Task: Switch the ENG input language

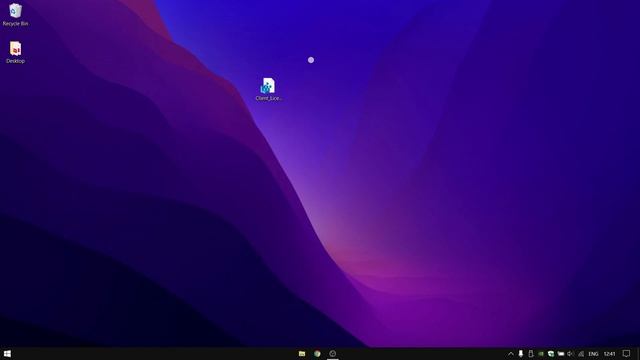Action: click(593, 354)
